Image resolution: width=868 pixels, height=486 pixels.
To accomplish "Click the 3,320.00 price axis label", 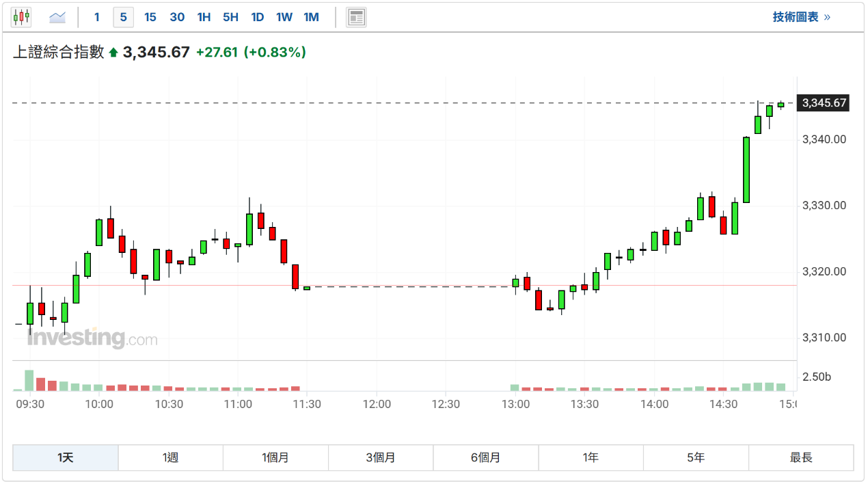I will click(824, 271).
